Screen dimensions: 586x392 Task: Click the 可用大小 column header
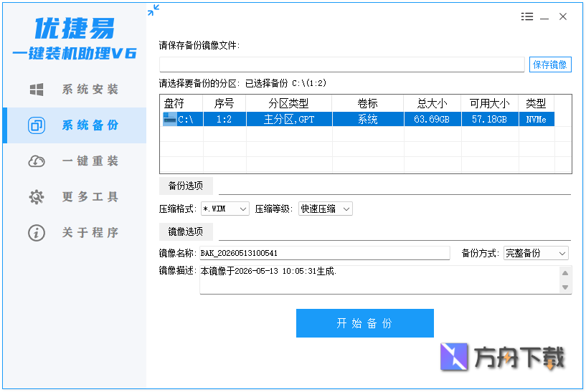[490, 103]
